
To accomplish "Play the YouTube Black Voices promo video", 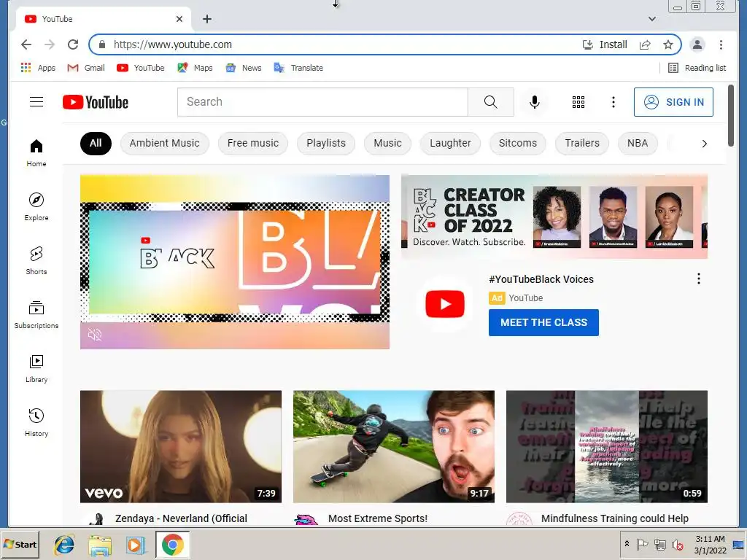I will click(234, 262).
